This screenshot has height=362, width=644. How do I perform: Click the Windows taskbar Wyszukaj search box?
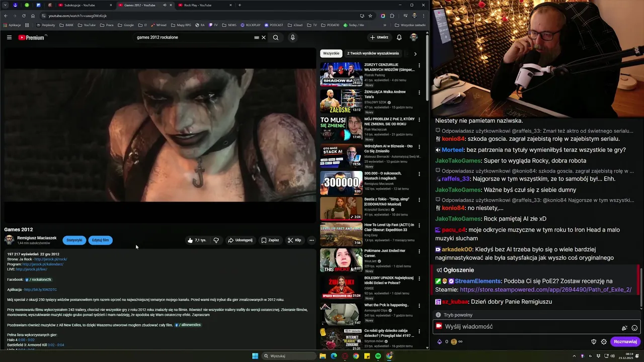(289, 356)
